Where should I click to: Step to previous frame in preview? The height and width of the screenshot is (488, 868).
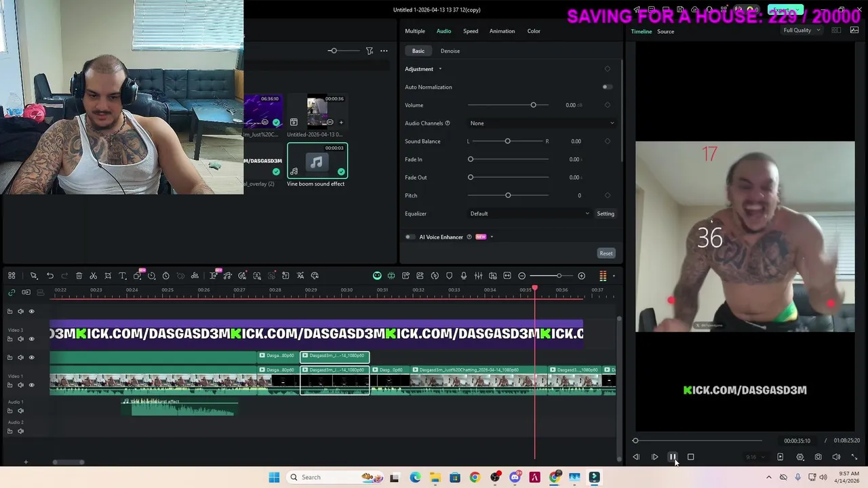636,457
